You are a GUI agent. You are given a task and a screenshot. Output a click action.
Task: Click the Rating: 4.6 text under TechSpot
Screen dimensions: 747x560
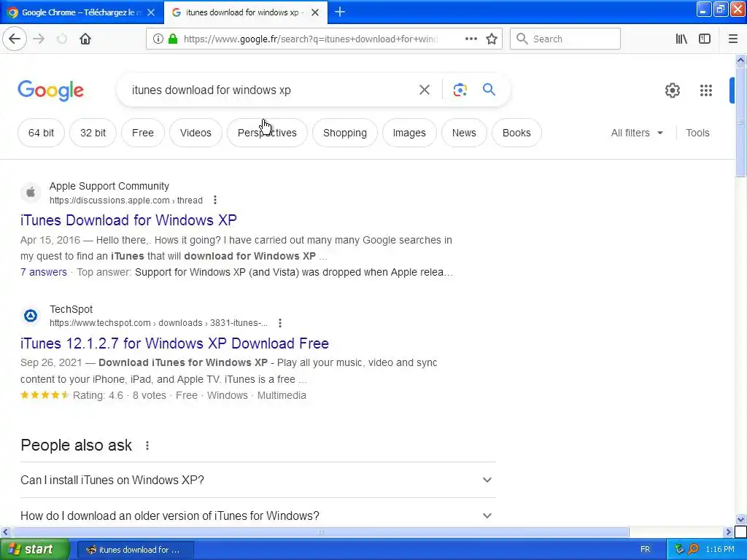[98, 395]
